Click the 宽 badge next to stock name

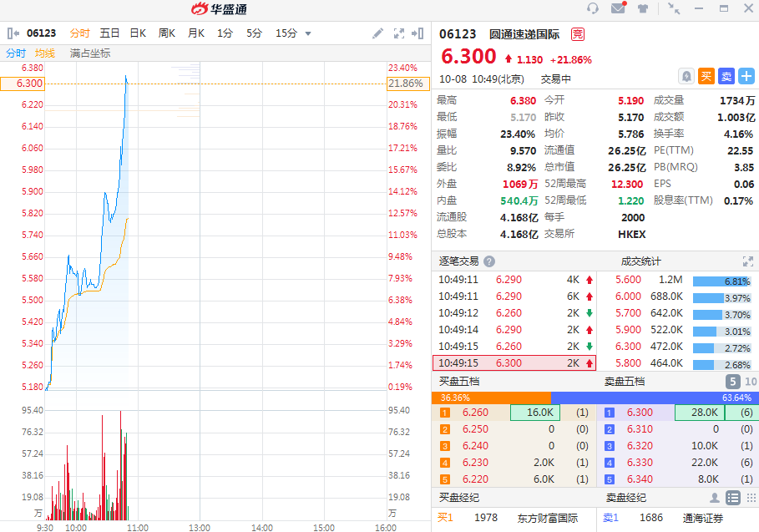pos(578,34)
